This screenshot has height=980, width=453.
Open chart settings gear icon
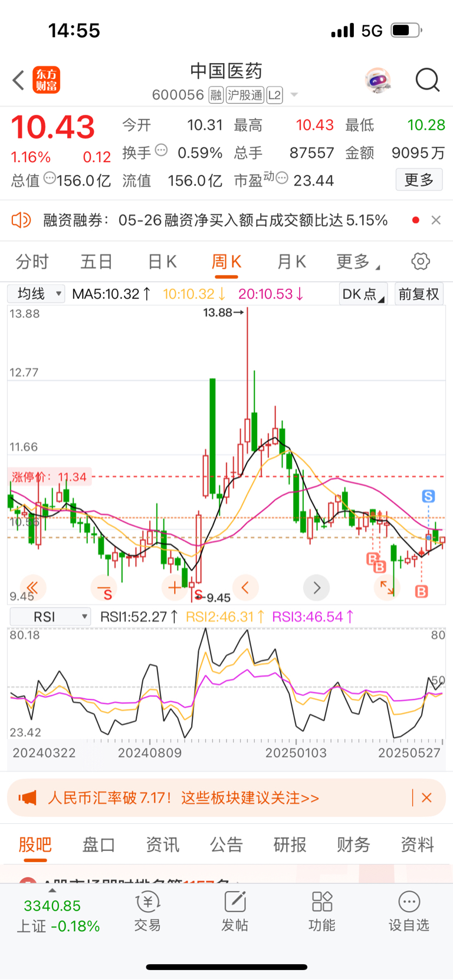coord(421,261)
